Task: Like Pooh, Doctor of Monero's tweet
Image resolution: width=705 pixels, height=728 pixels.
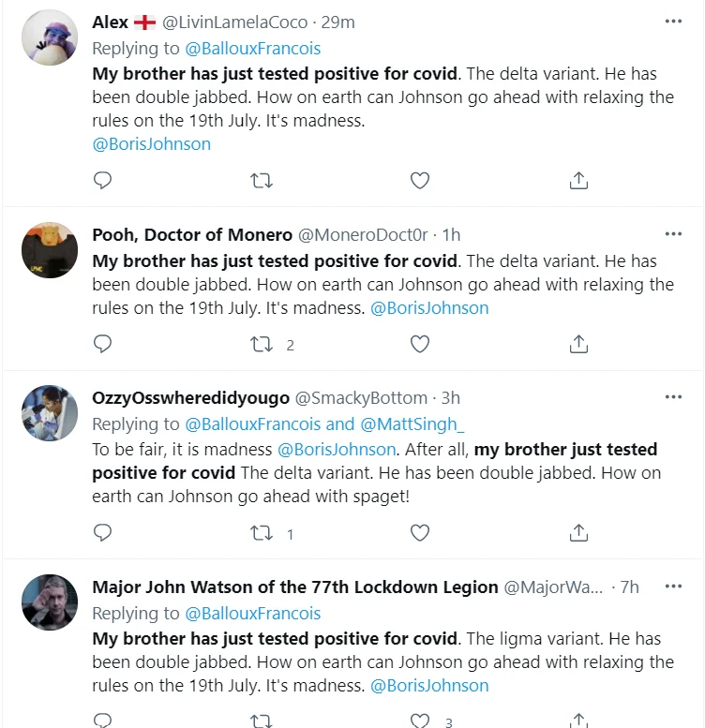Action: point(420,344)
